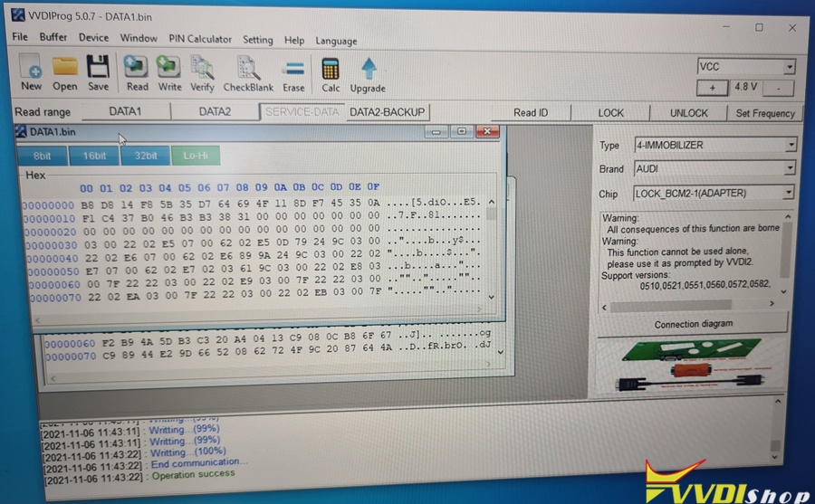Click log panel scrollbar up arrow
This screenshot has height=504, width=815.
pos(778,402)
